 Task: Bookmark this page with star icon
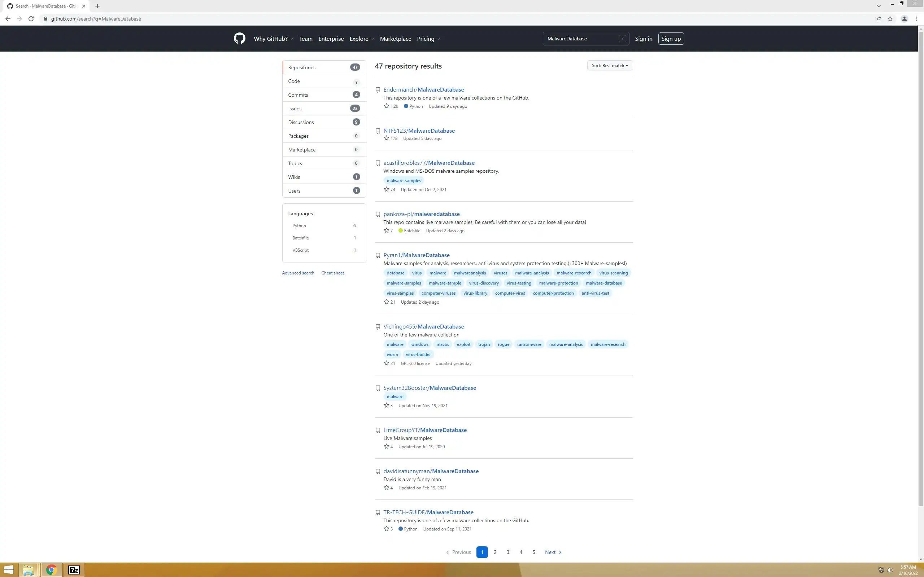click(890, 19)
